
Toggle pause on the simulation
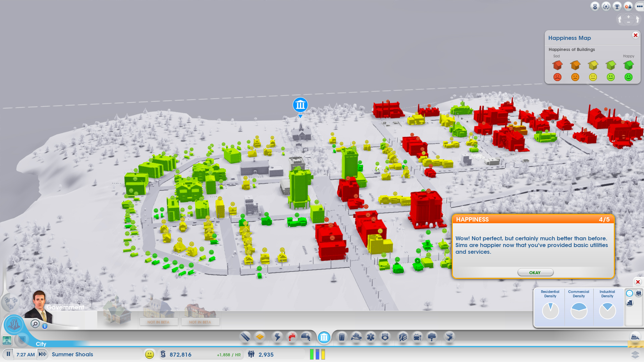8,354
